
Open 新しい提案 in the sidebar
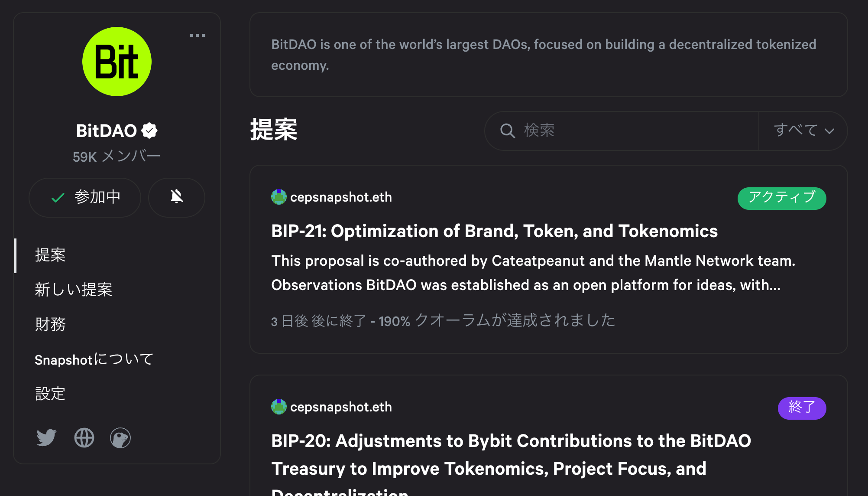(74, 290)
